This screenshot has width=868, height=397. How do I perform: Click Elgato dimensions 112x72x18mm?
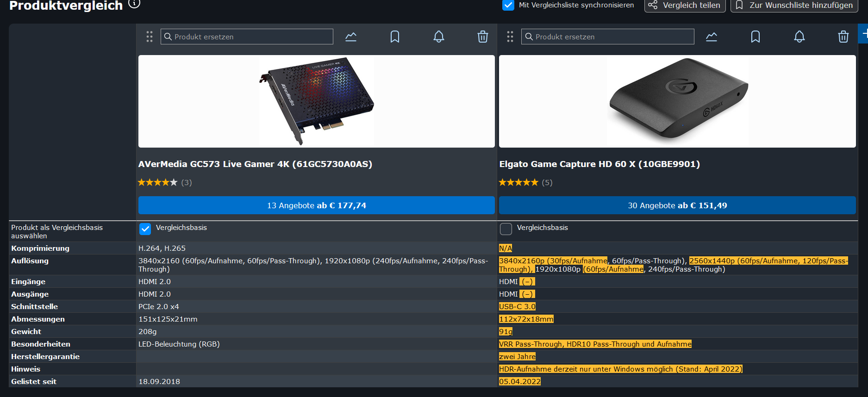pos(526,319)
